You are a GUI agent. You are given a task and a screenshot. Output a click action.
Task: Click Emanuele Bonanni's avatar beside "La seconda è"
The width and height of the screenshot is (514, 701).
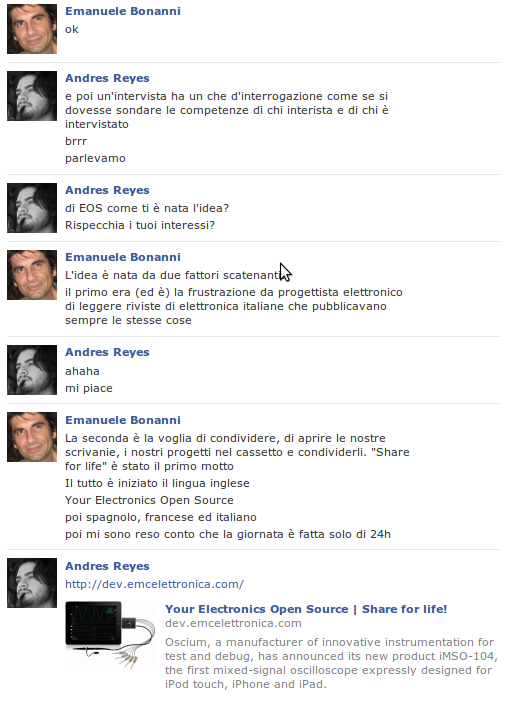coord(32,437)
